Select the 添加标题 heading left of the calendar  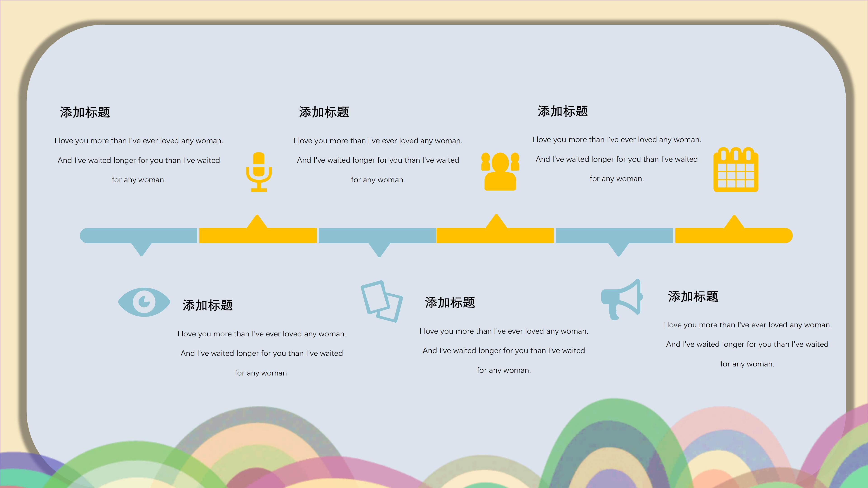pyautogui.click(x=563, y=111)
